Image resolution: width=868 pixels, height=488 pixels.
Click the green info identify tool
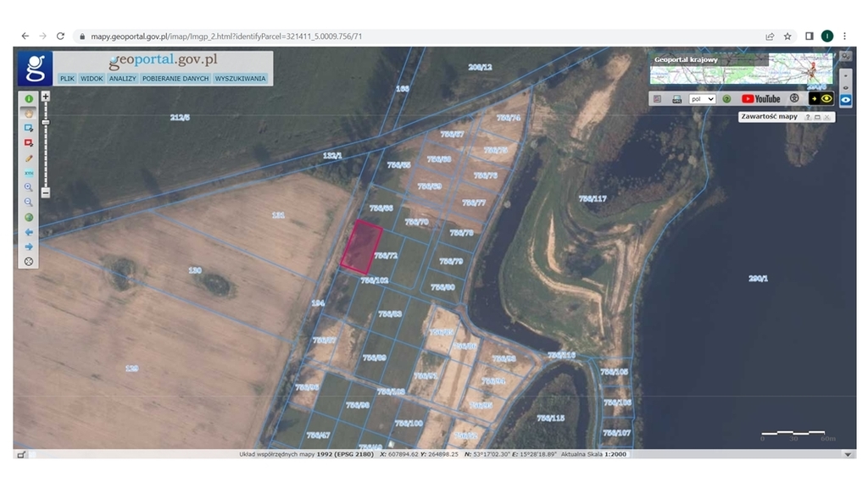pyautogui.click(x=29, y=99)
